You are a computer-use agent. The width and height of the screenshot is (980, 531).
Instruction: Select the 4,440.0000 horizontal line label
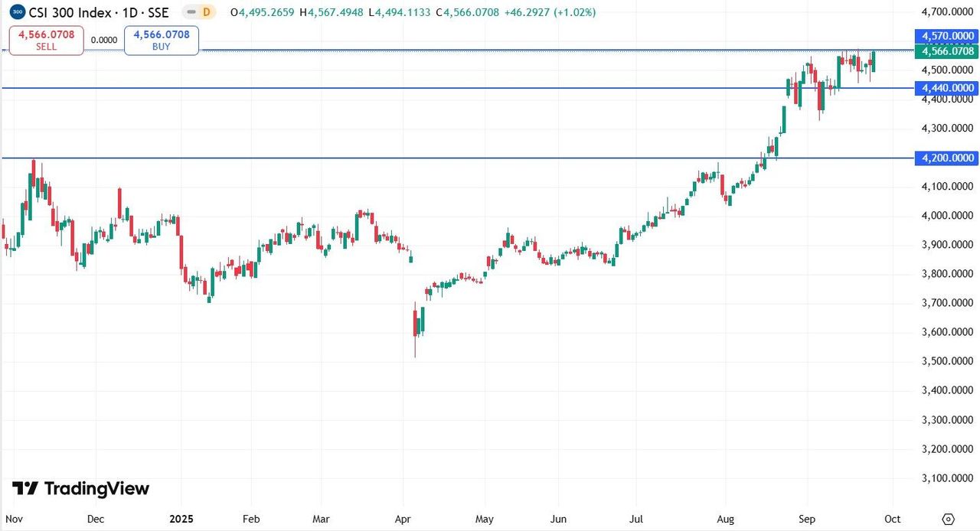pos(947,88)
